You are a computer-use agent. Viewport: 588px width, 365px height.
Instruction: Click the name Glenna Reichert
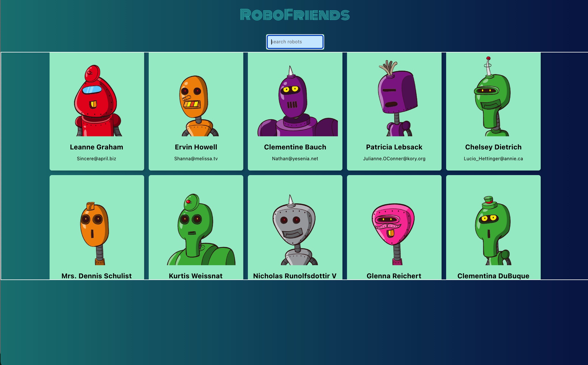pos(394,276)
